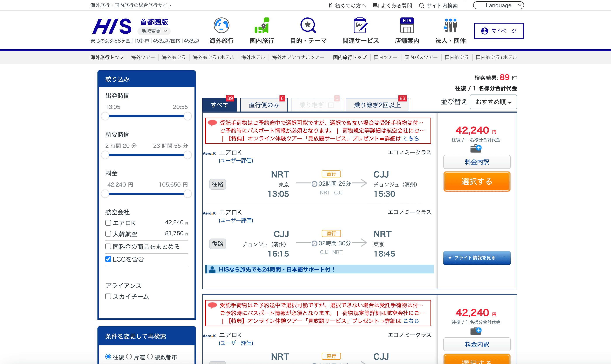Expand フライト情報を見る flight details
Screen dimensions: 611x364
pos(477,258)
